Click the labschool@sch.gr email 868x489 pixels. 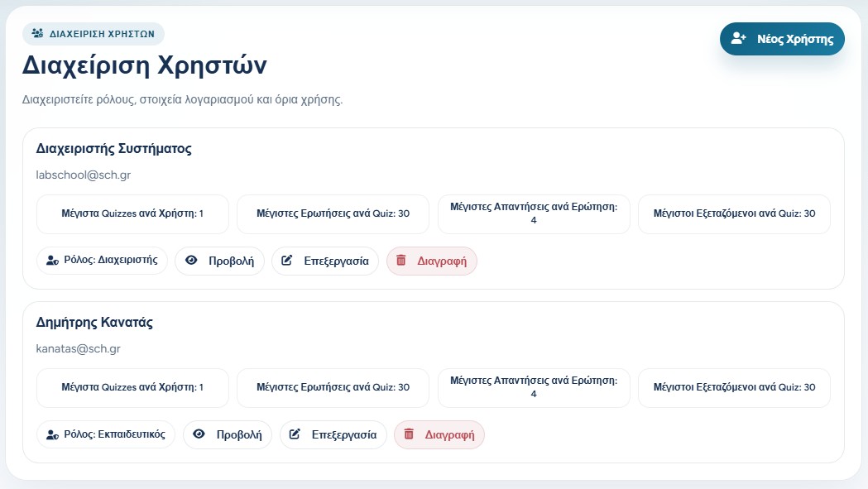click(83, 175)
